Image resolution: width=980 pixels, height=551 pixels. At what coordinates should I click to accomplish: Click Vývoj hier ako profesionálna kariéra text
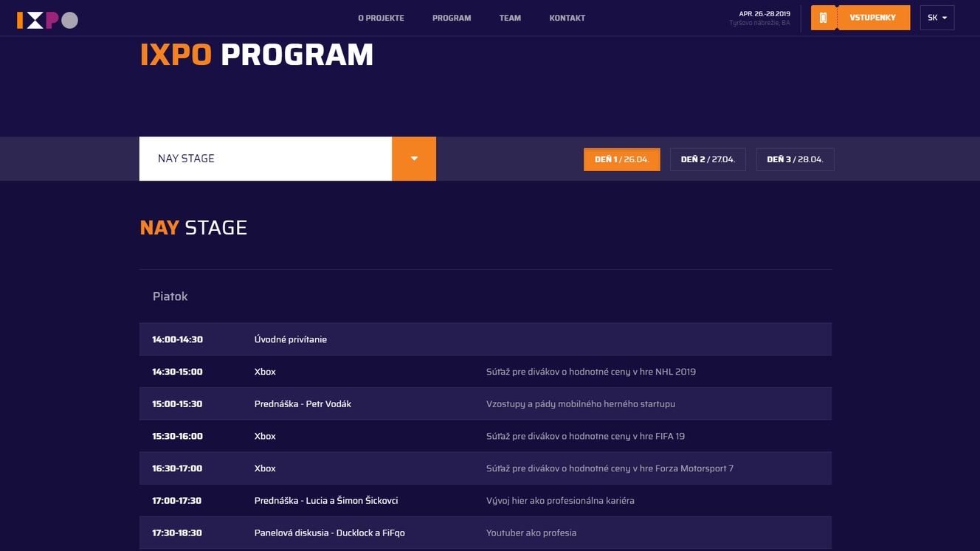560,501
